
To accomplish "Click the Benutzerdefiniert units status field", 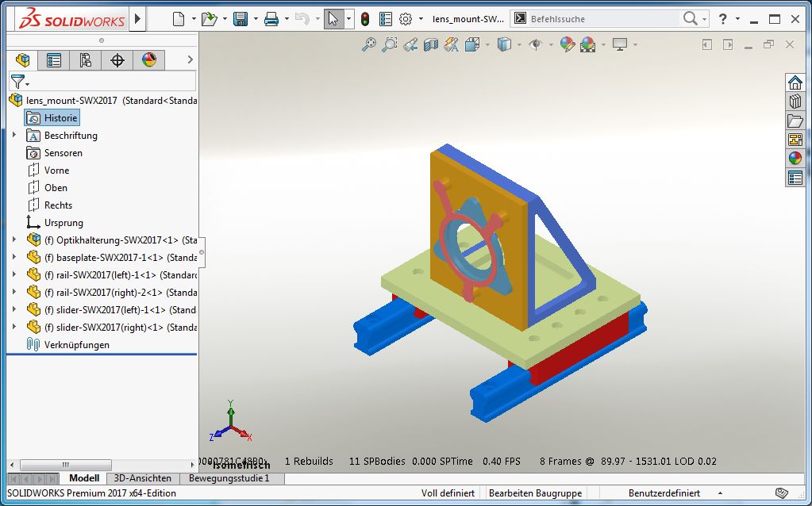I will click(x=664, y=493).
